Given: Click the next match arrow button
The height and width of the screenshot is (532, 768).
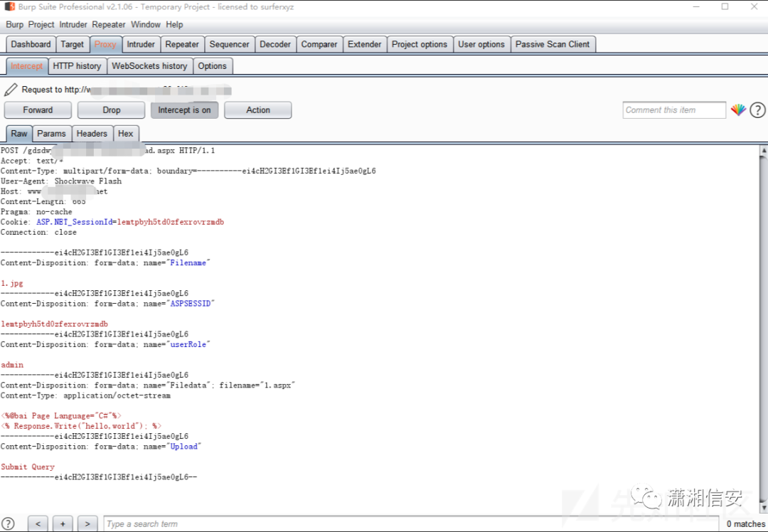Looking at the screenshot, I should pos(87,523).
